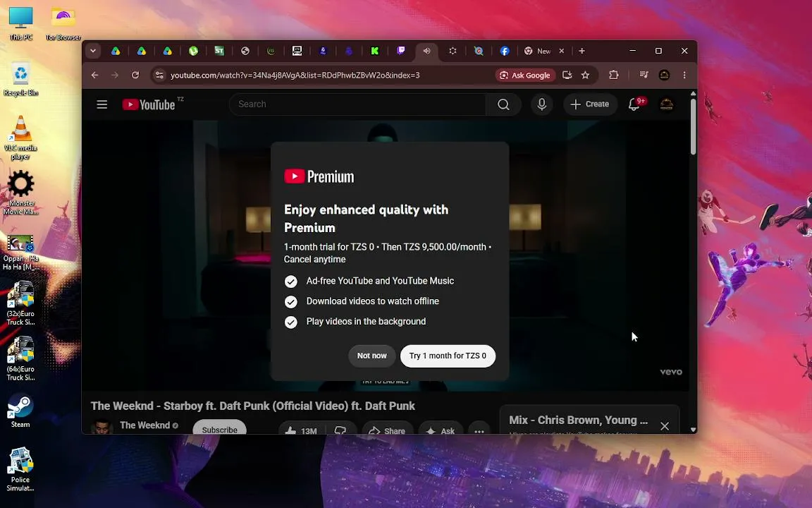The width and height of the screenshot is (812, 508).
Task: Click the scrollbar up arrow
Action: (x=693, y=94)
